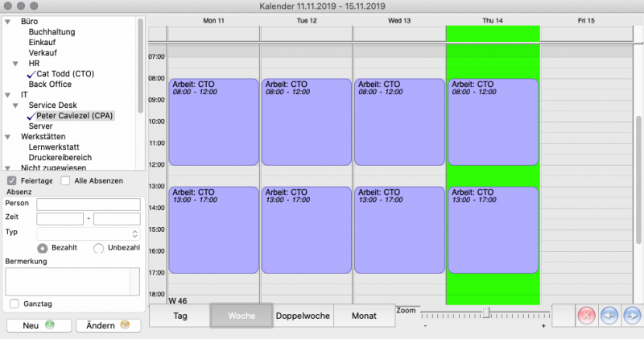644x339 pixels.
Task: Click the Person input field
Action: click(x=89, y=205)
